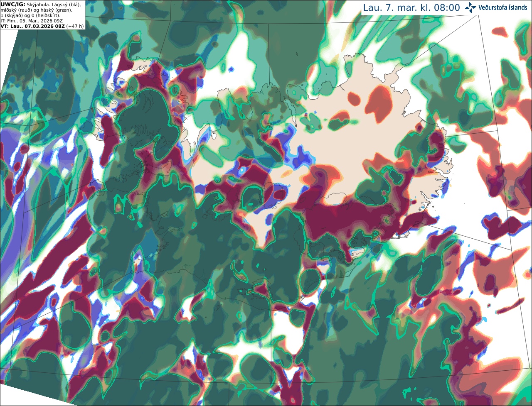
Task: Click the Veðurstofa Íslands logo icon
Action: (x=470, y=7)
